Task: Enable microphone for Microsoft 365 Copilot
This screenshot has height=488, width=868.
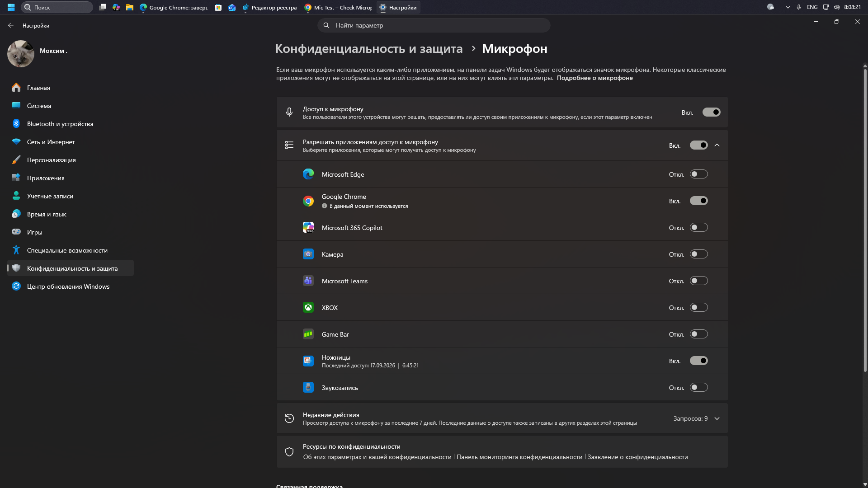Action: (698, 228)
